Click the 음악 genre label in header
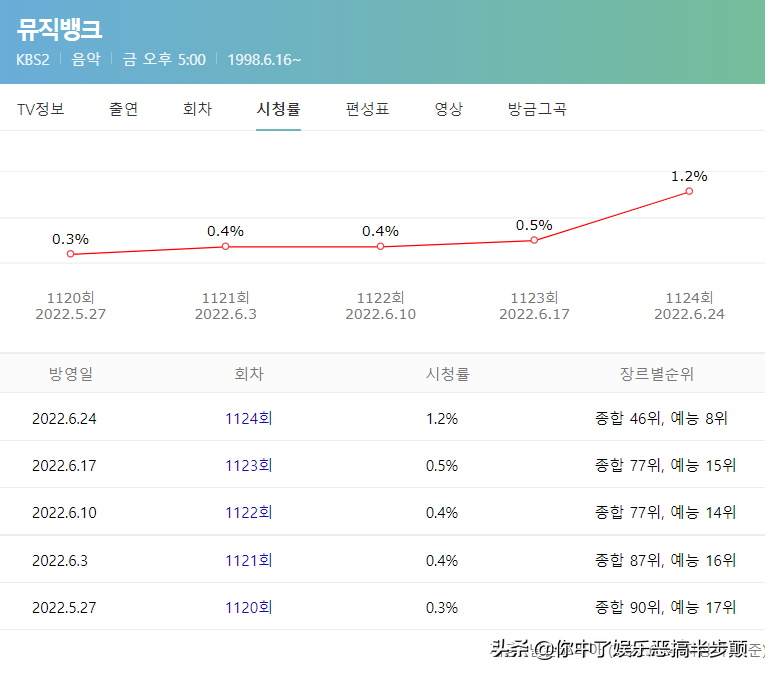The height and width of the screenshot is (676, 765). tap(86, 60)
